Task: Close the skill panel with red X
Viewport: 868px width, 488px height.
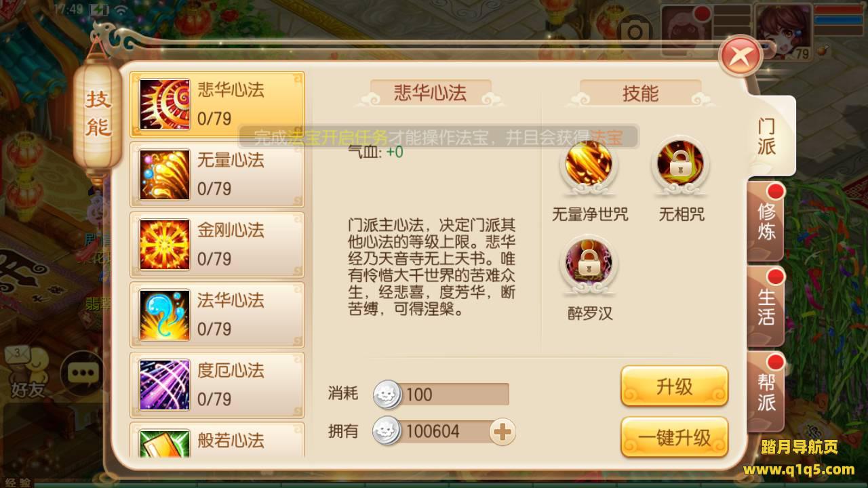Action: pyautogui.click(x=741, y=56)
